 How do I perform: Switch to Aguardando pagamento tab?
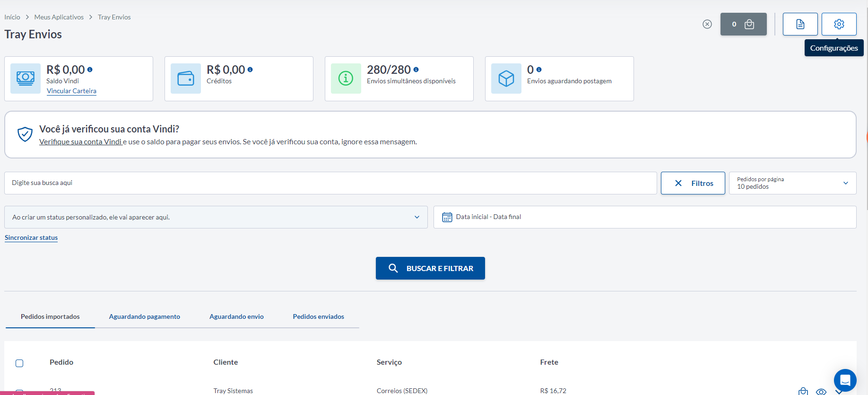point(145,316)
